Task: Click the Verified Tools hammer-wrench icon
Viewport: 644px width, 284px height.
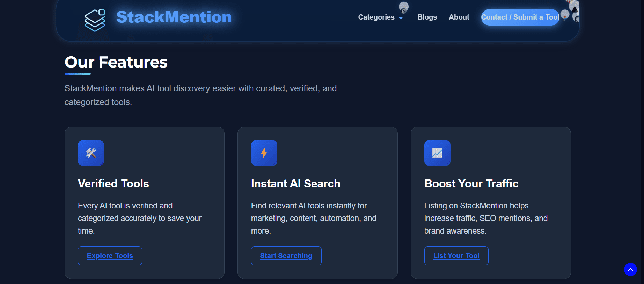Action: point(91,153)
